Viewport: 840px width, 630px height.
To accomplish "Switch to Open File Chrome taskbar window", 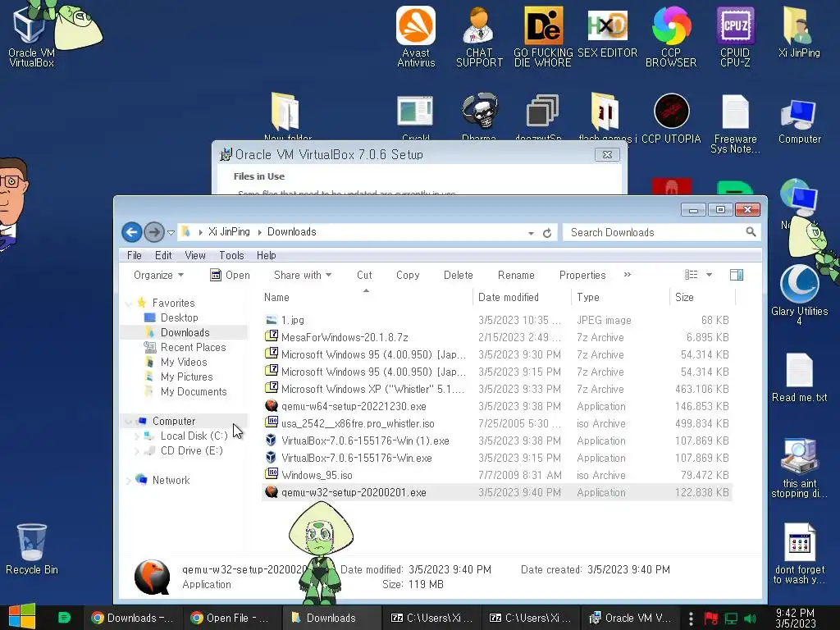I will coord(231,618).
